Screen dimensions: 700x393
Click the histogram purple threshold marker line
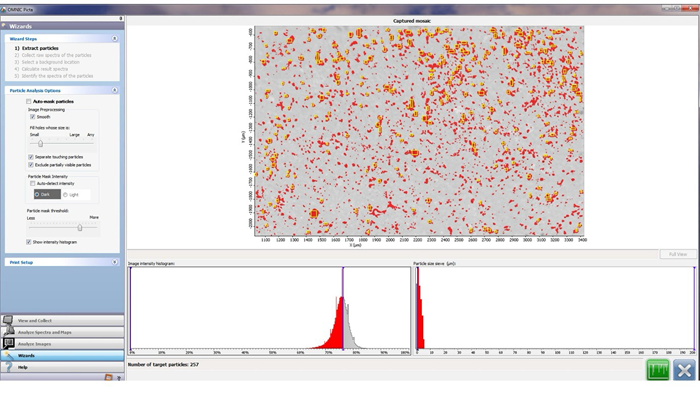point(343,308)
